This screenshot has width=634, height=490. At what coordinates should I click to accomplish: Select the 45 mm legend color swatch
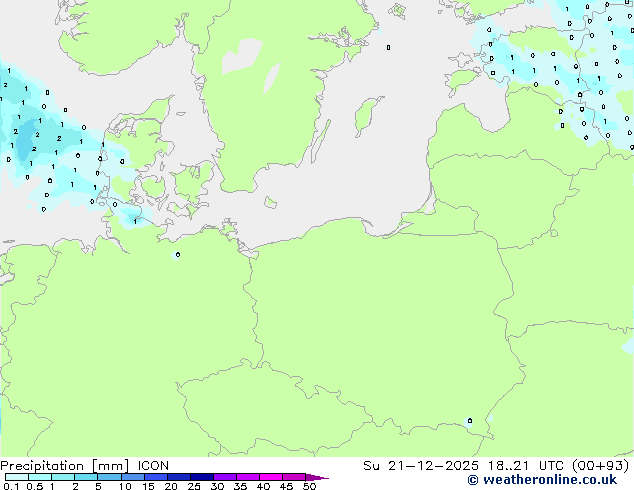coord(294,477)
